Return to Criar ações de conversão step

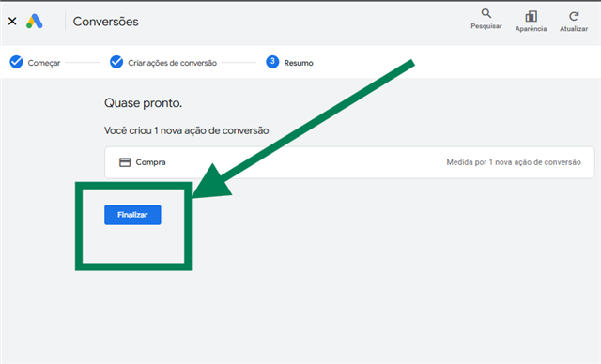(172, 63)
